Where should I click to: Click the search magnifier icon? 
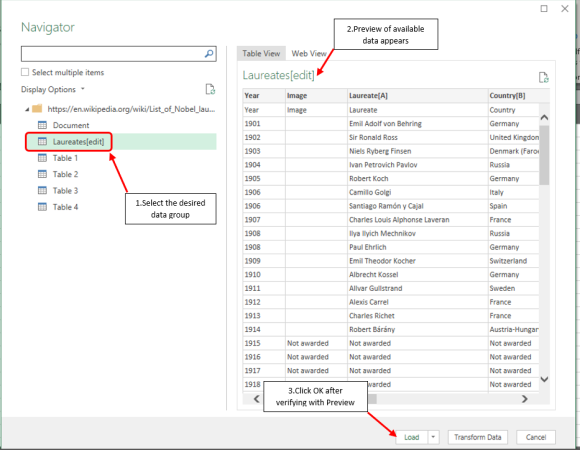point(209,54)
